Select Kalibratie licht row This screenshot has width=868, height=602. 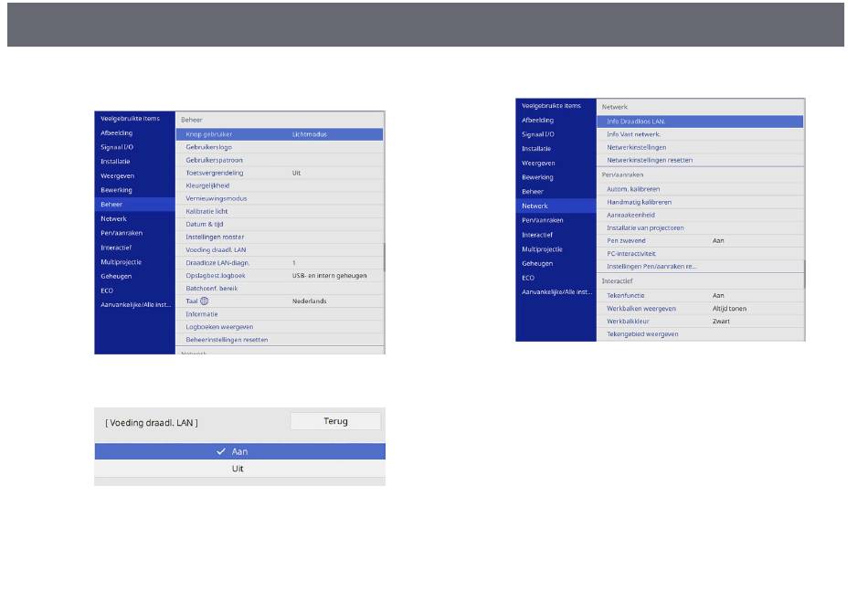click(280, 211)
